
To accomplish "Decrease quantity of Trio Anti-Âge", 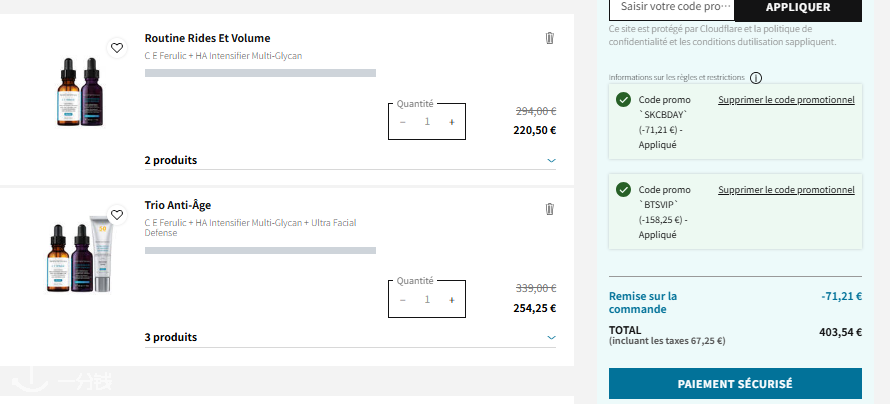I will point(402,300).
